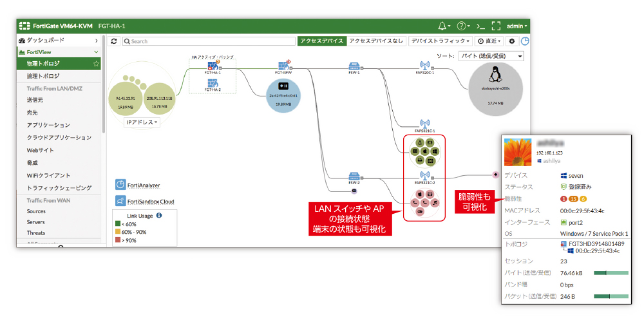This screenshot has height=322, width=644.
Task: Collapse the FortiView section
Action: [97, 52]
